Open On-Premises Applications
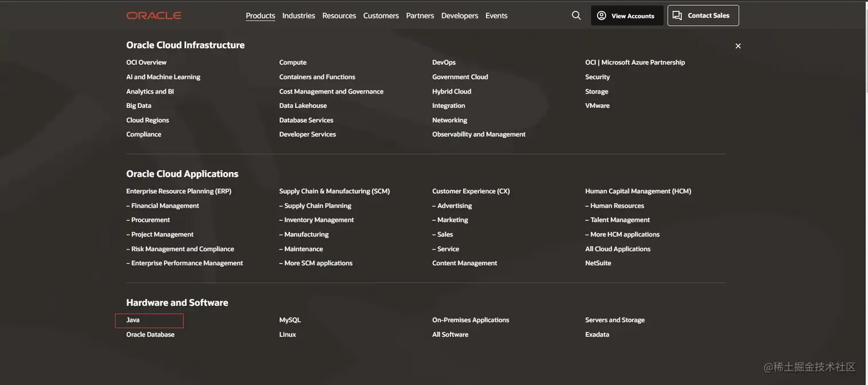Screen dimensions: 868x385 (471, 320)
